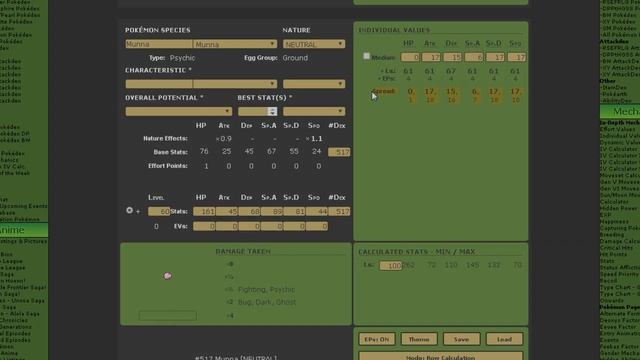Click the Spd Median IV field
This screenshot has width=640, height=360.
pos(516,57)
